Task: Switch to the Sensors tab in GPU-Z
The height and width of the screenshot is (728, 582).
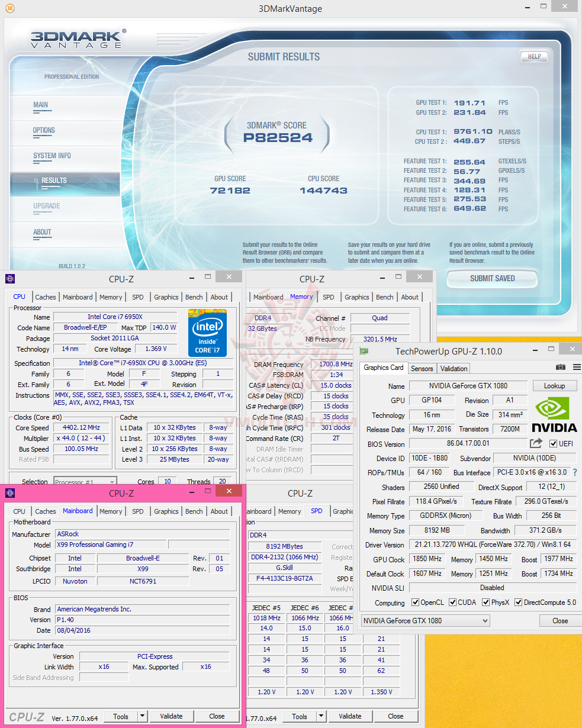Action: [x=422, y=368]
